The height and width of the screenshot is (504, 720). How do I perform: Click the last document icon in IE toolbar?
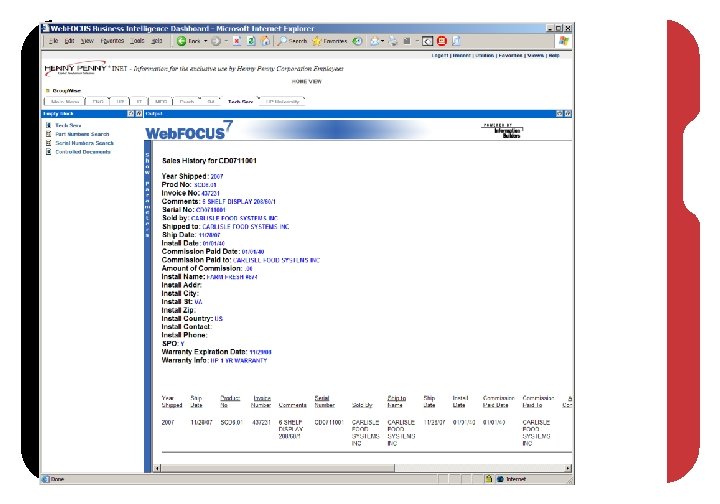pyautogui.click(x=456, y=41)
